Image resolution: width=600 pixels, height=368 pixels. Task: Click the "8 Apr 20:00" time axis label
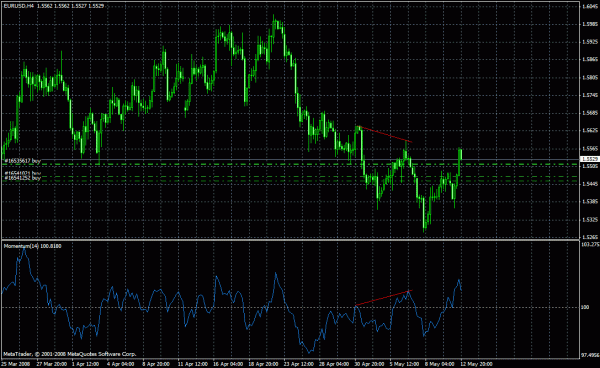click(x=156, y=364)
